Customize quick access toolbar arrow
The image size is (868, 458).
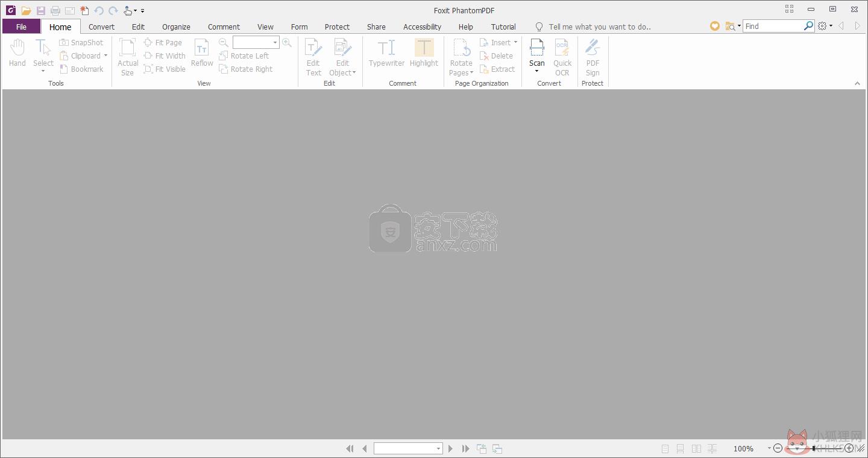143,10
